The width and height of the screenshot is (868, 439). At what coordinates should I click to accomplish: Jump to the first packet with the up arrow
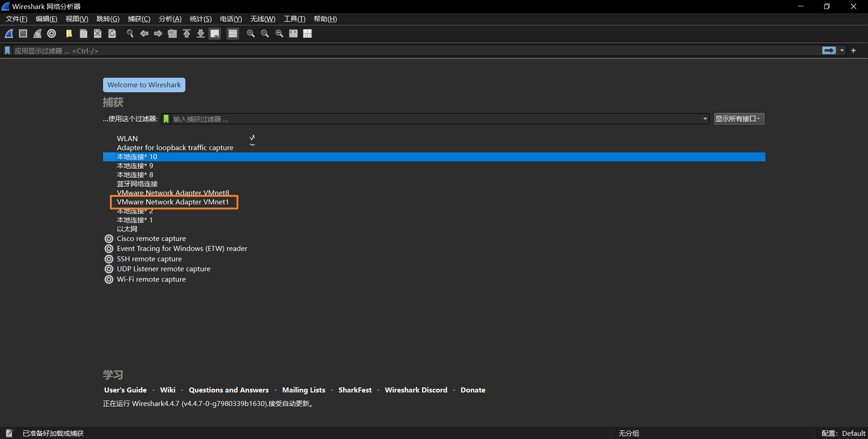pyautogui.click(x=187, y=33)
